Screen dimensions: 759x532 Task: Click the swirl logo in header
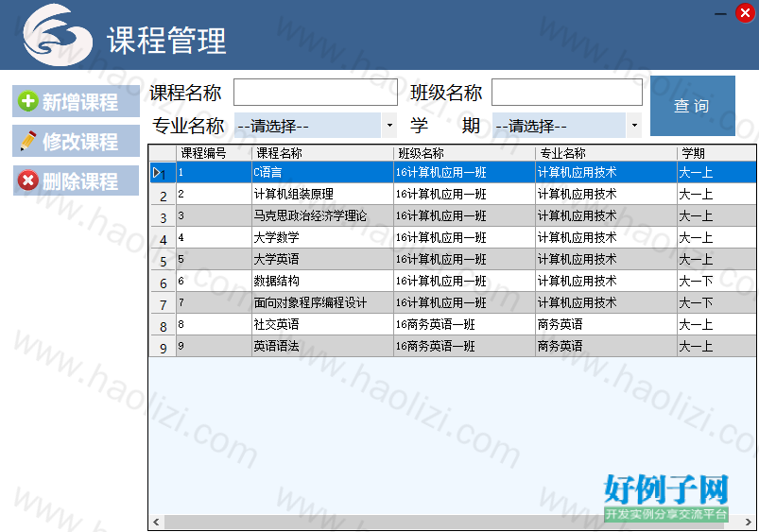(58, 35)
